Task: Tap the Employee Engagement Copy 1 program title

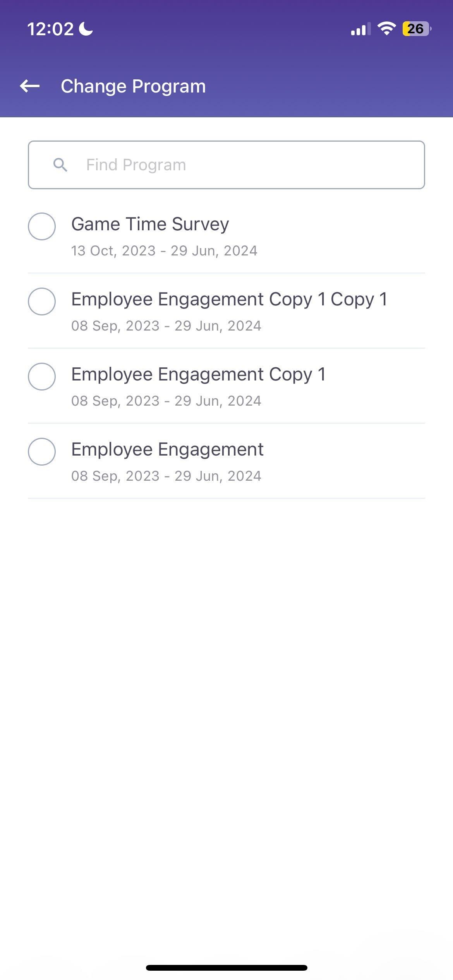Action: 198,374
